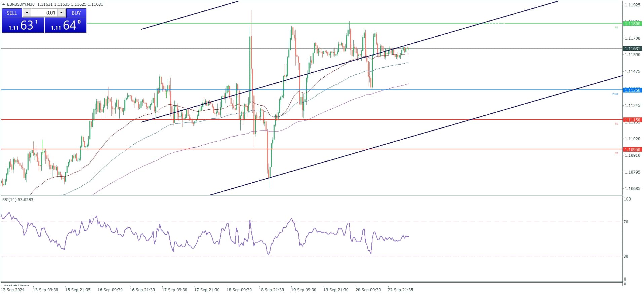Click the small red S2 line label

(x=616, y=123)
